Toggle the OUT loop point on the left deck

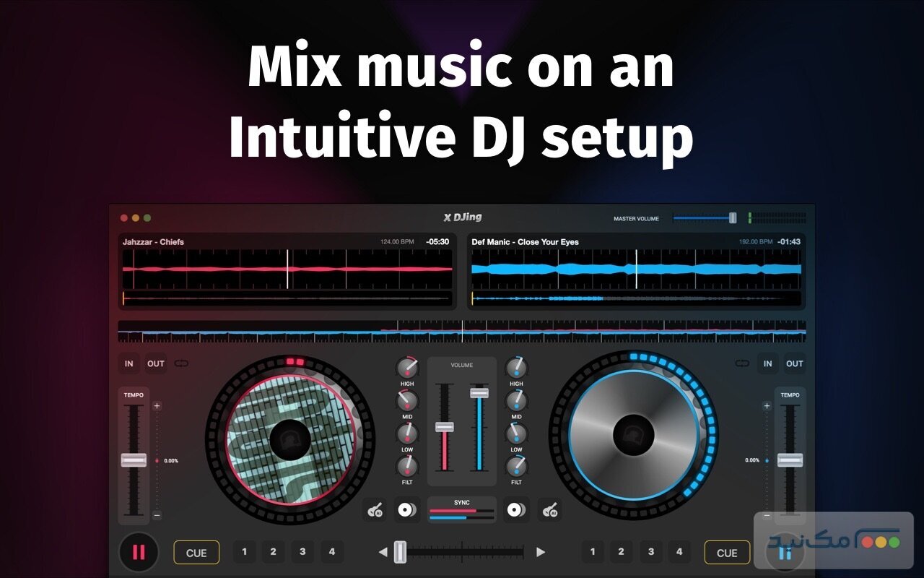(x=156, y=363)
